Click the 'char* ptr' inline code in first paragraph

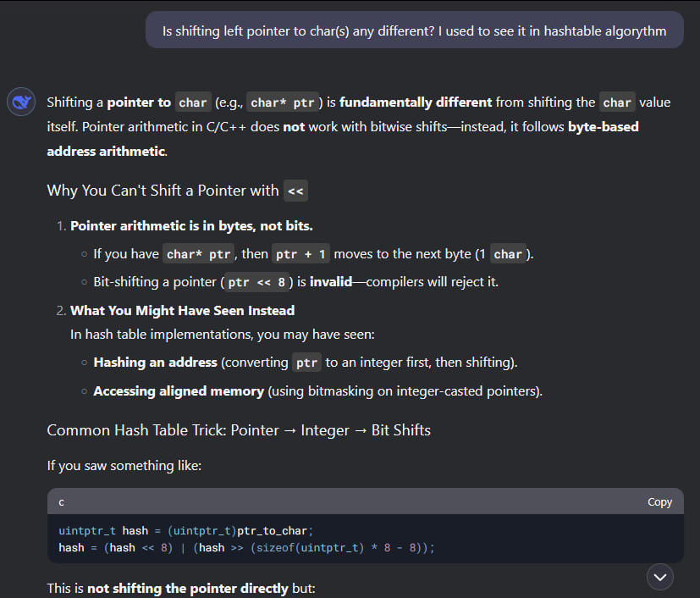[283, 102]
